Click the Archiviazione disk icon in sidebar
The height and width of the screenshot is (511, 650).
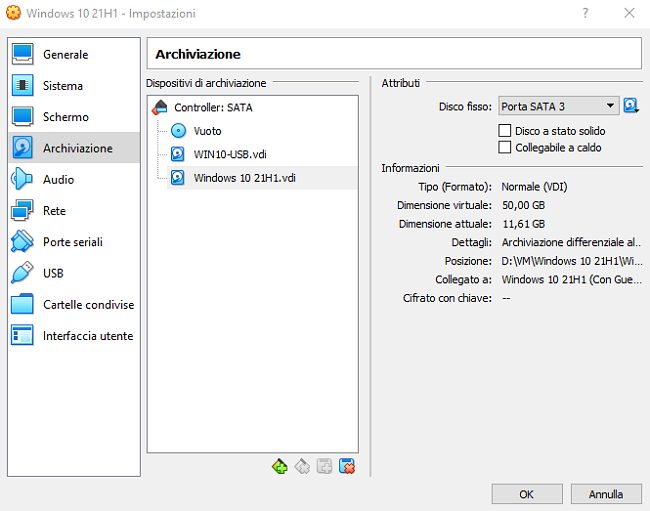point(22,148)
